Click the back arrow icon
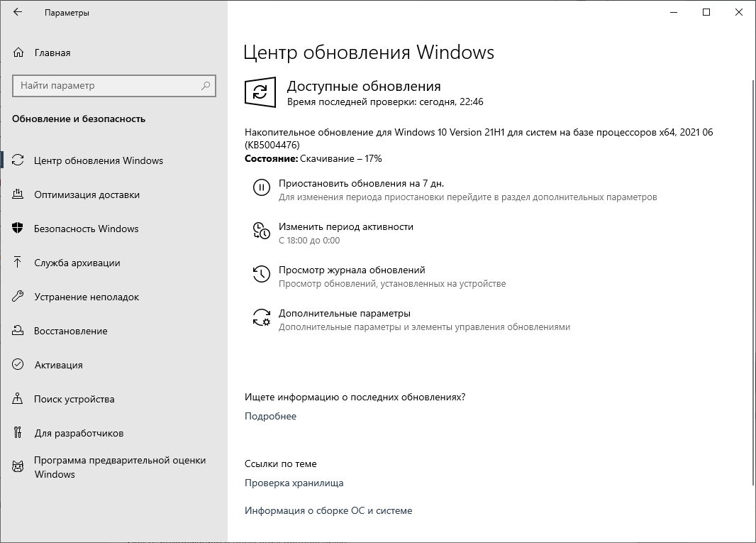This screenshot has height=543, width=756. pos(18,12)
